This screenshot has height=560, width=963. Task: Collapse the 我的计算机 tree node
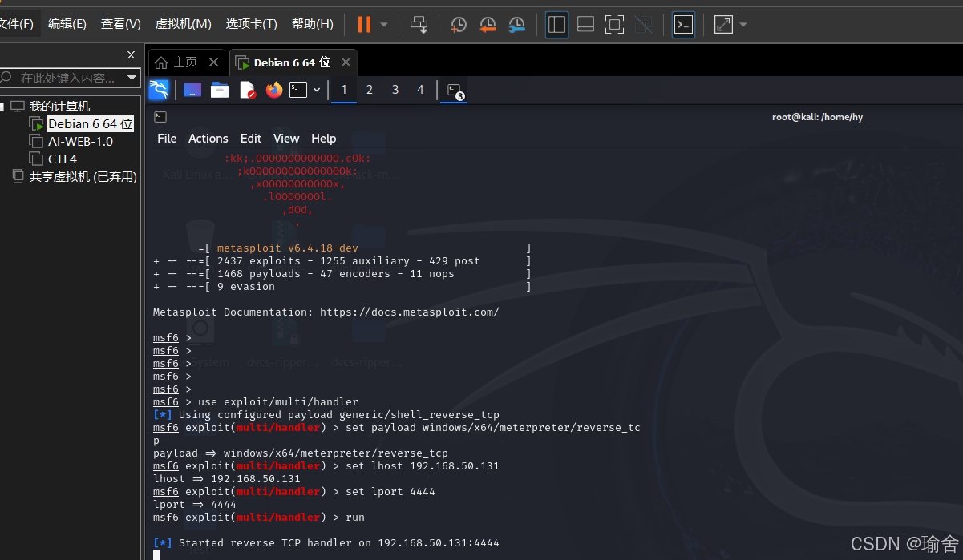pos(2,107)
